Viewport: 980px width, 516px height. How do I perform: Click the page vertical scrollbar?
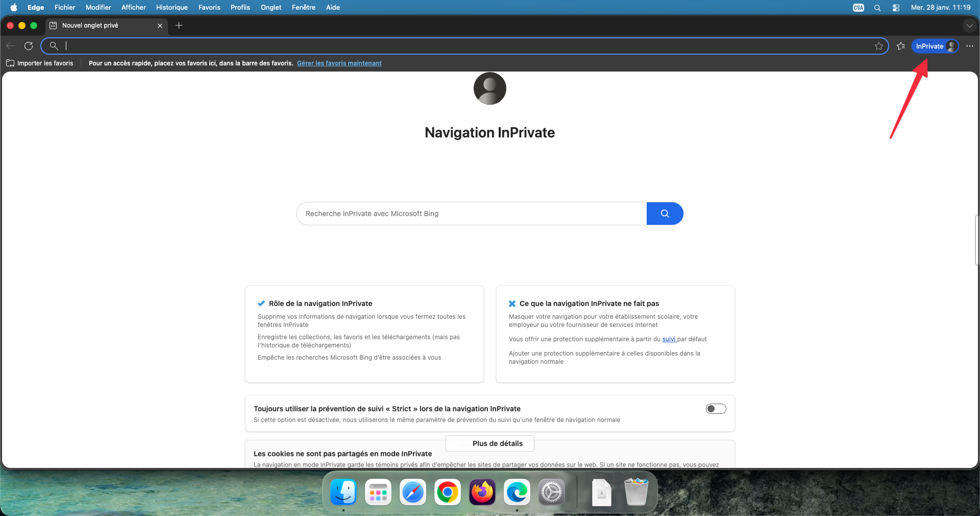point(977,240)
